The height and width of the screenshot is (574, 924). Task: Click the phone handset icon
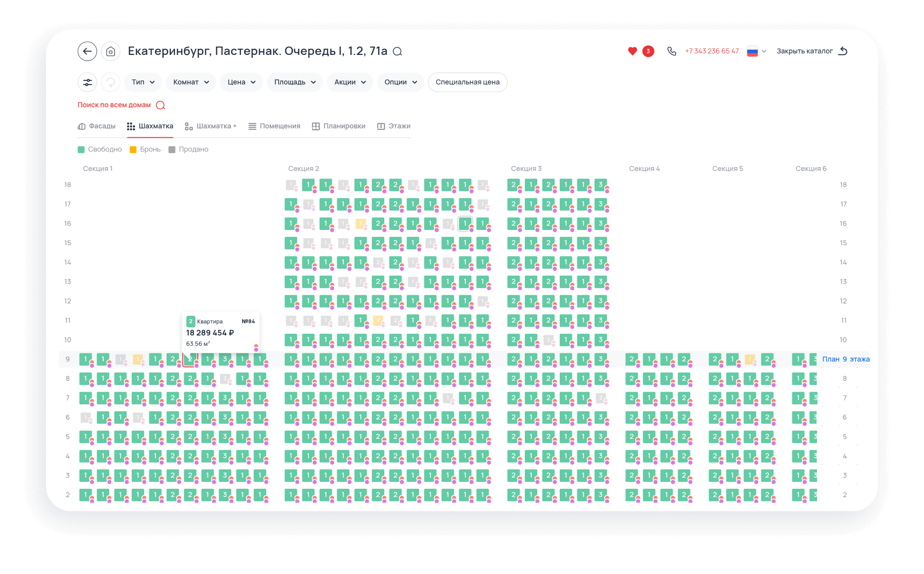671,51
